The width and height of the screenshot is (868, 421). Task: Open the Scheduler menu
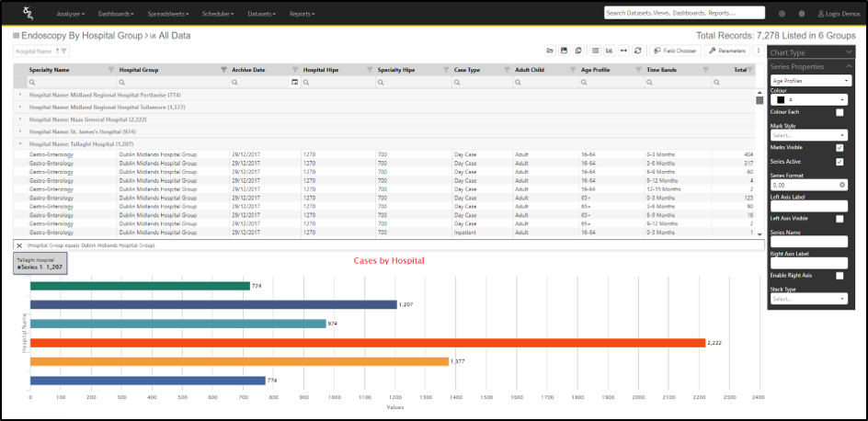[218, 14]
